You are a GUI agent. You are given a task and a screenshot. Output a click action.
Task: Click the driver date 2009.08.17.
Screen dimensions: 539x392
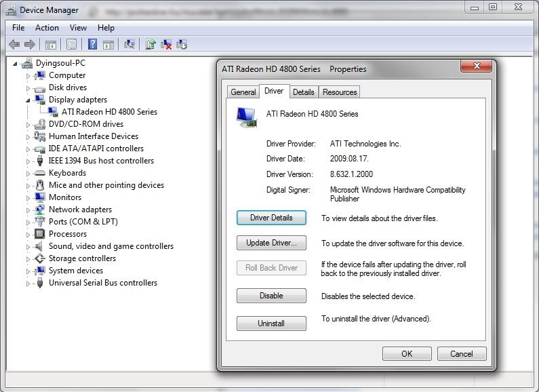pos(349,159)
